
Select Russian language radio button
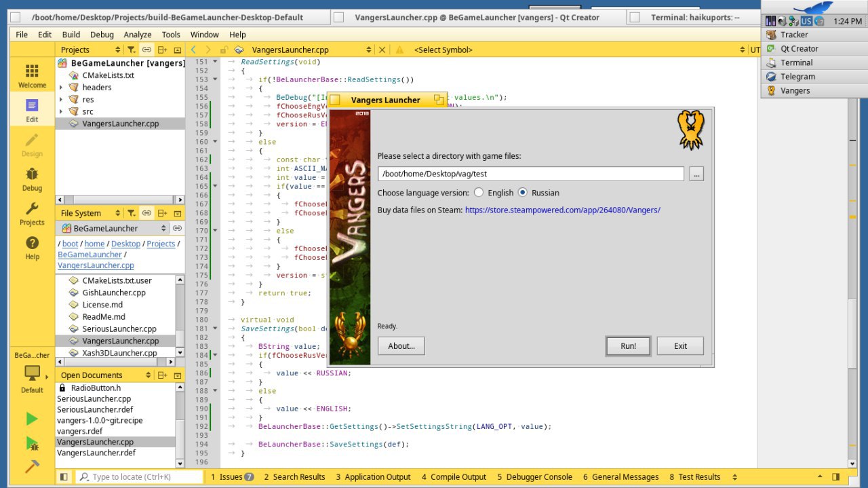(x=523, y=193)
